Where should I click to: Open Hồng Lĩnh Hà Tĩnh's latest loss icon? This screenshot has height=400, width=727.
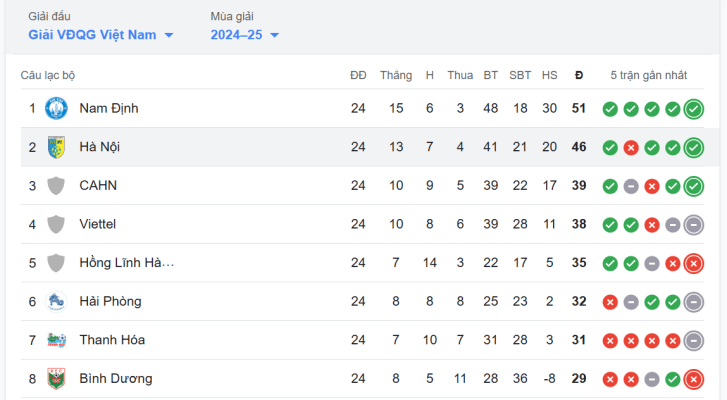694,264
